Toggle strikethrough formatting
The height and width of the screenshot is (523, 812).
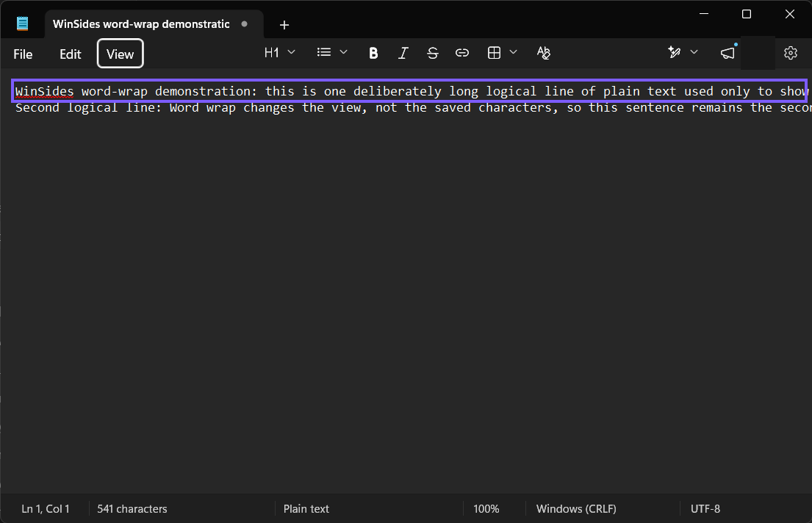432,53
